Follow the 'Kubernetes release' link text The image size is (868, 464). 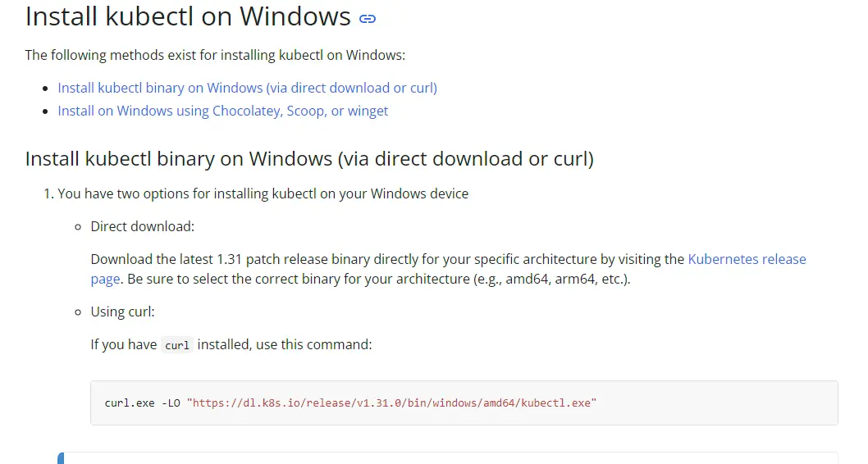point(747,259)
